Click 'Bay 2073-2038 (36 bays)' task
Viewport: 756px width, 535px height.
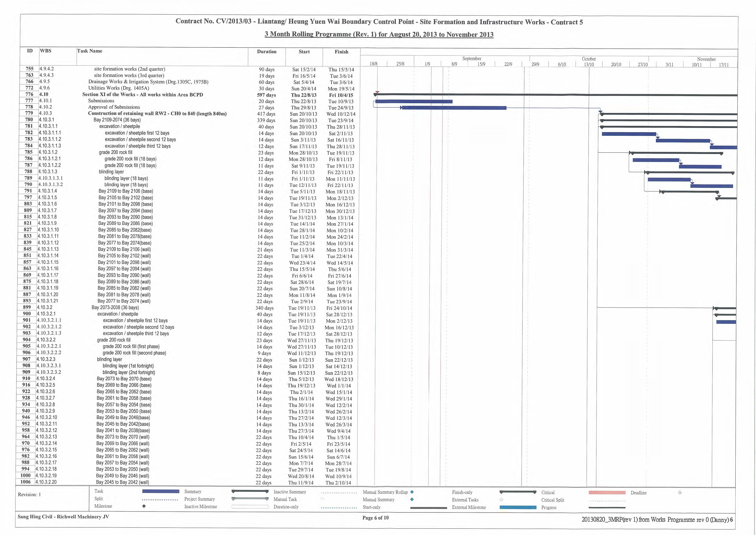pyautogui.click(x=115, y=307)
